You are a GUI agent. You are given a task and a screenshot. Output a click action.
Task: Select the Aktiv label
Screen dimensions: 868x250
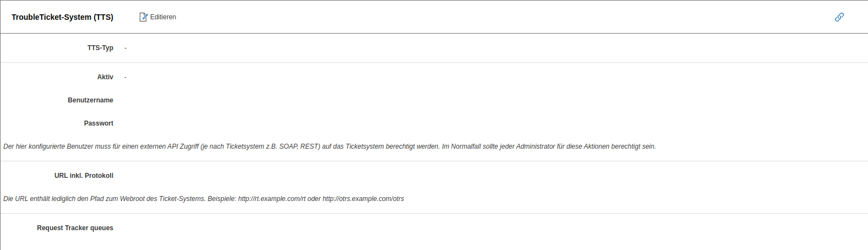(x=105, y=77)
